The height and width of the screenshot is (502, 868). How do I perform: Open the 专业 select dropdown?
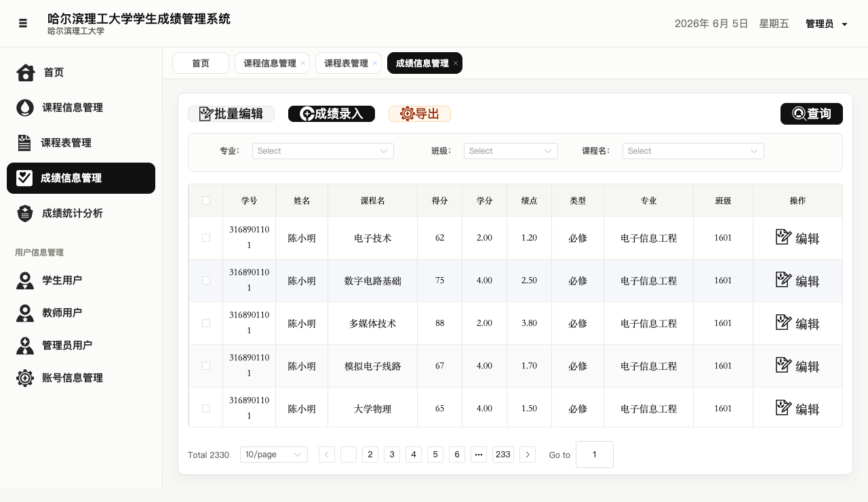(323, 151)
